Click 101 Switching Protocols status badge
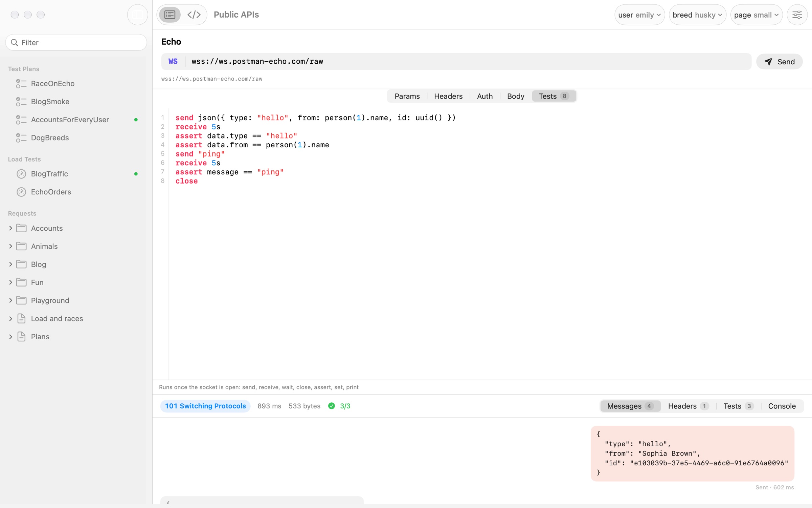The height and width of the screenshot is (508, 812). tap(205, 406)
